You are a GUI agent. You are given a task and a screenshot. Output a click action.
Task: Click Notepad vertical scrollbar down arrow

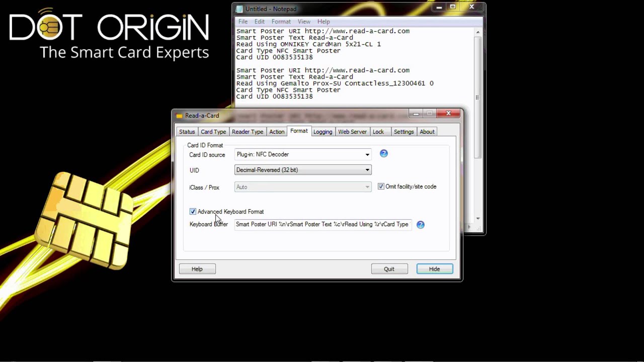[x=478, y=219]
